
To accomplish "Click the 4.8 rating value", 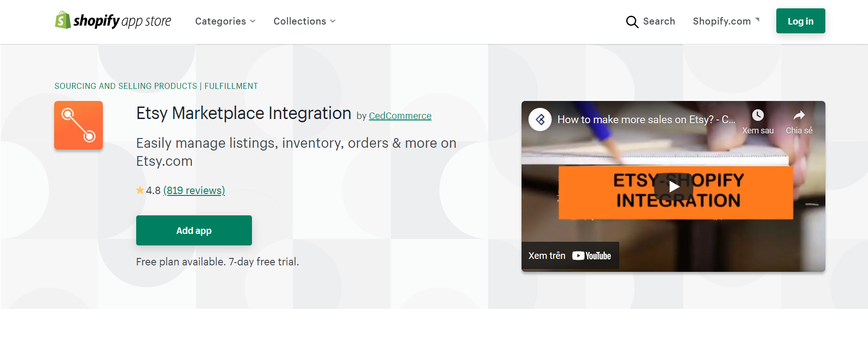I will [153, 190].
